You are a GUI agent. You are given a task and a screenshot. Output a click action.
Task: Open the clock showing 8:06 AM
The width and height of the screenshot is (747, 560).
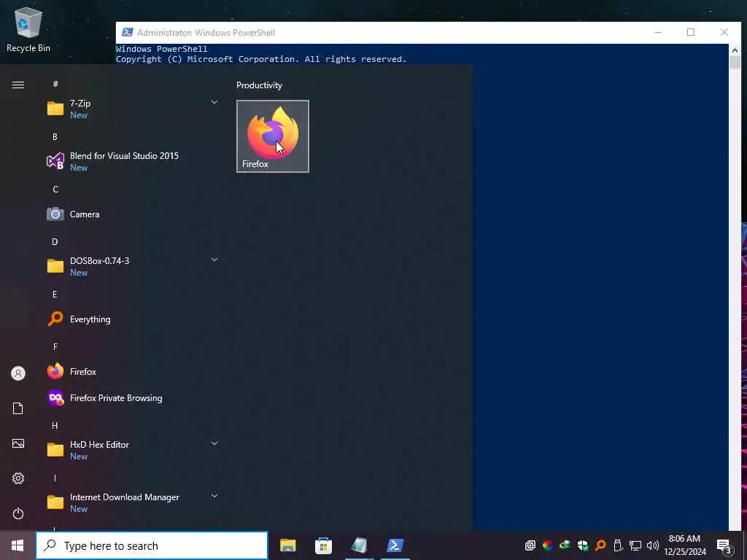click(x=684, y=545)
